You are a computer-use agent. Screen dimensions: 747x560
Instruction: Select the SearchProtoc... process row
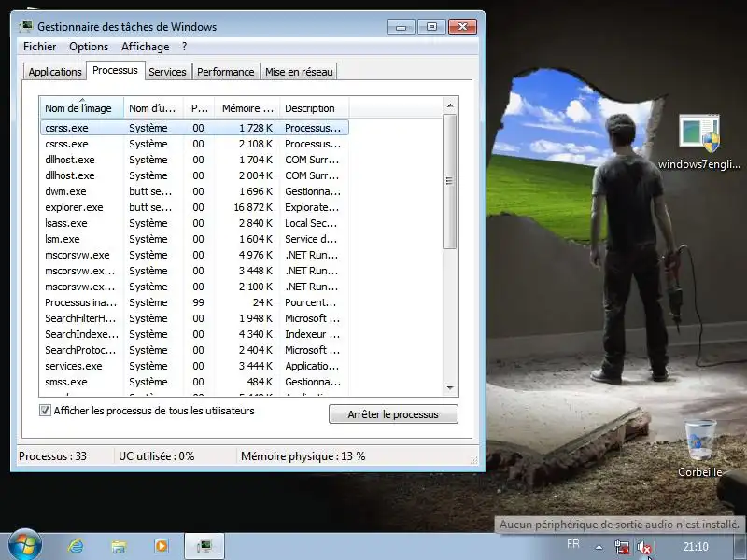click(x=194, y=350)
